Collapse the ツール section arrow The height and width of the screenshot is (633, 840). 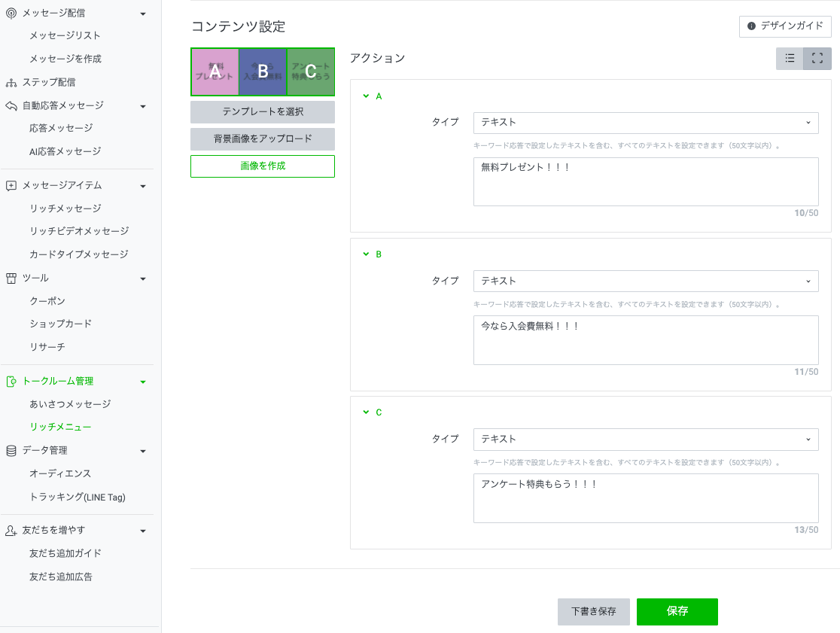143,279
